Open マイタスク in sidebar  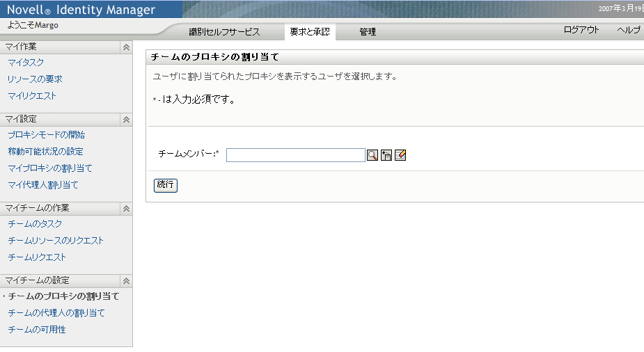[26, 63]
